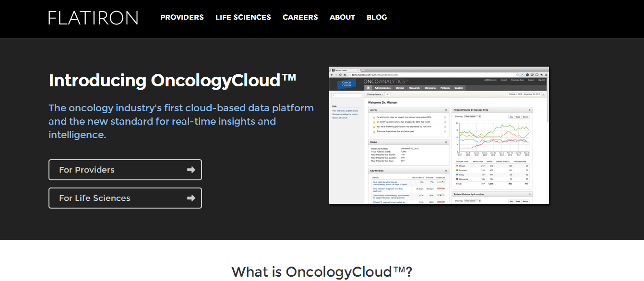The image size is (644, 281).
Task: Click gear icon on Patient Volume by Cancer Type
Action: pyautogui.click(x=529, y=110)
